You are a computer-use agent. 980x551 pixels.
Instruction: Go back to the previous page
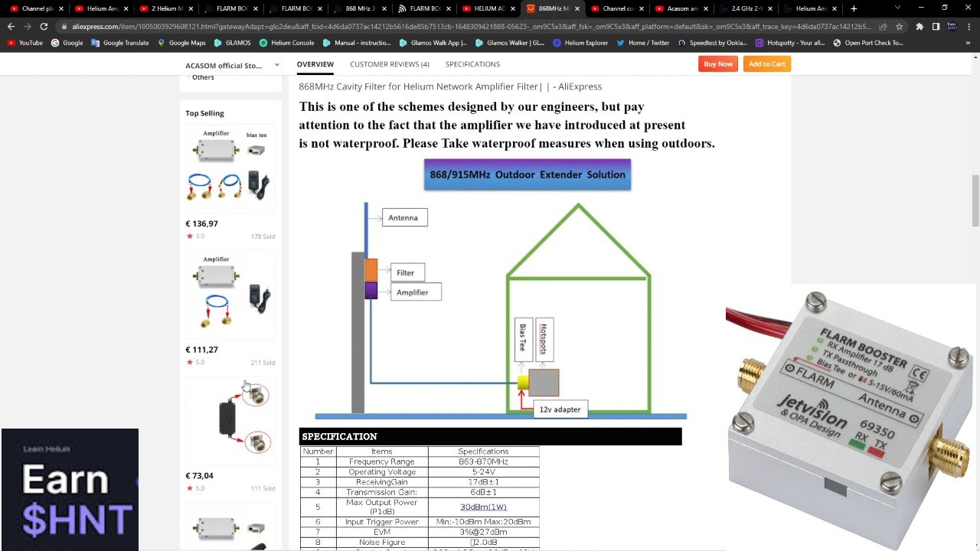click(11, 26)
